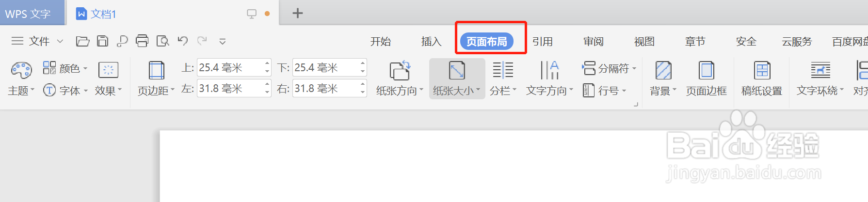Click the undo arrow icon
This screenshot has height=202, width=868.
coord(182,41)
